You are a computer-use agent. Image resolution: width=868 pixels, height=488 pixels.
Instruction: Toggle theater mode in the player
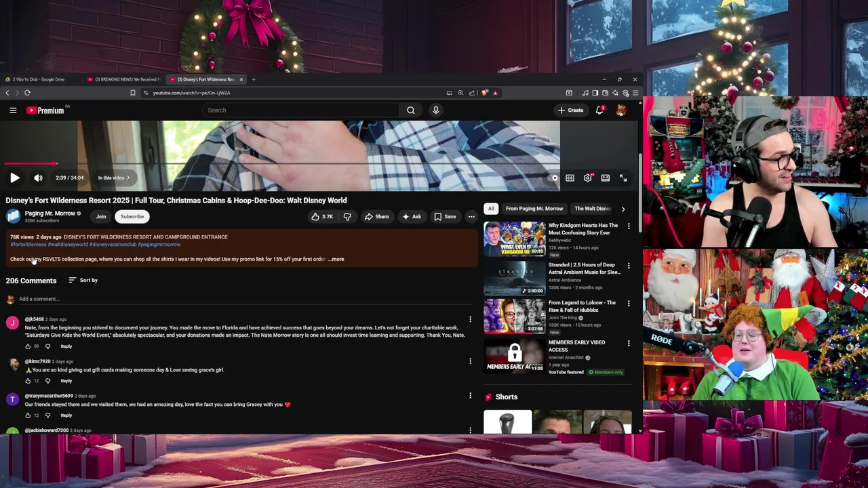[x=605, y=178]
